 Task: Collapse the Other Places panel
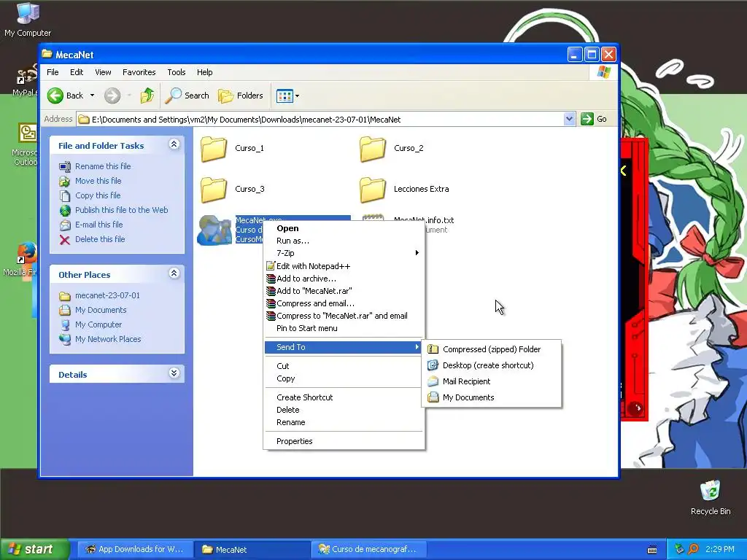tap(174, 273)
